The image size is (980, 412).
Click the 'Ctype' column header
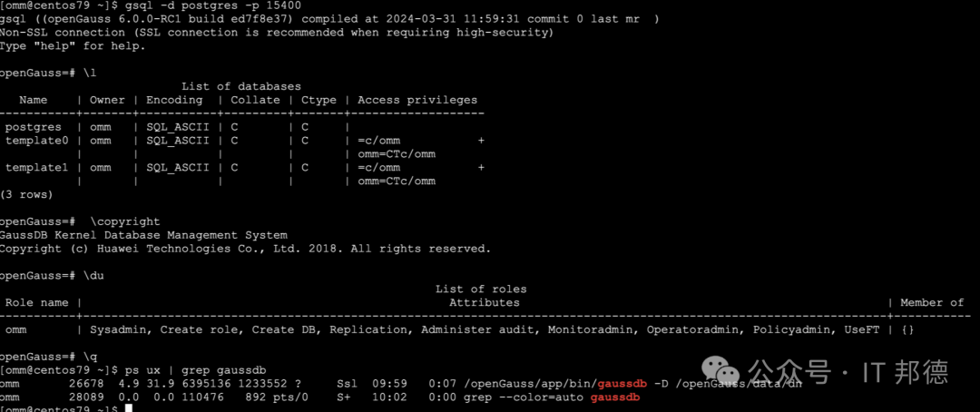[x=318, y=100]
